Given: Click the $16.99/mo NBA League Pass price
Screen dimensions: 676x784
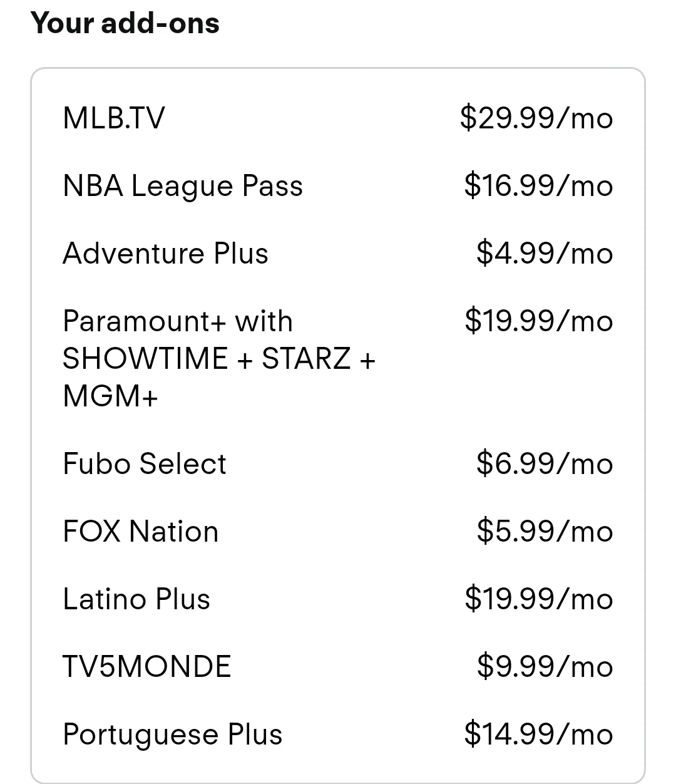Looking at the screenshot, I should pos(538,185).
